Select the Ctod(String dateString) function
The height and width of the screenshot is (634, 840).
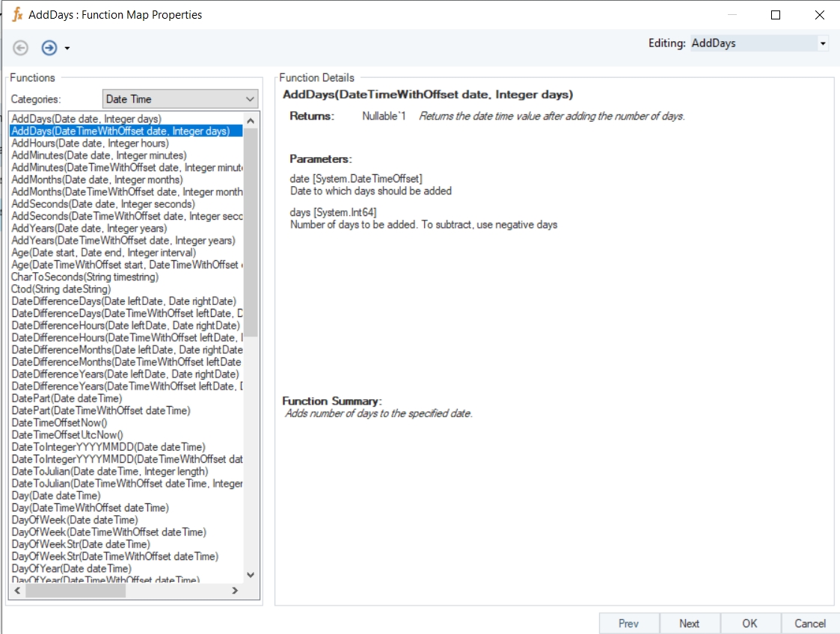(x=61, y=289)
